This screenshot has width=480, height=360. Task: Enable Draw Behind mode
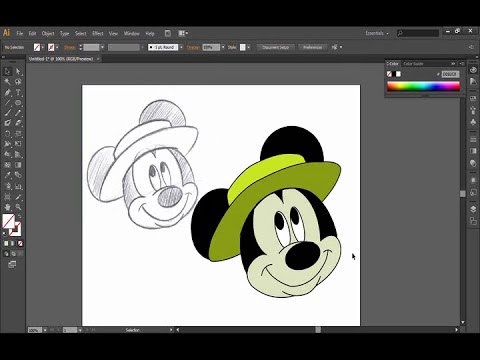coord(13,254)
